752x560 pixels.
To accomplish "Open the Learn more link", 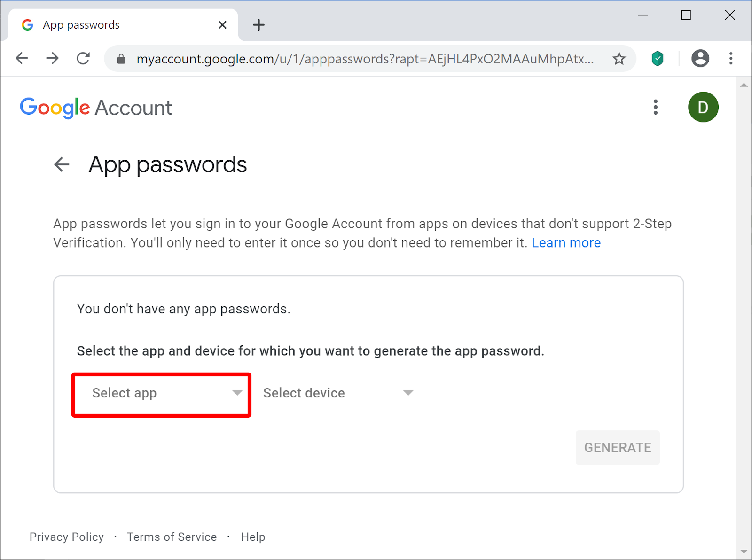I will click(x=566, y=243).
